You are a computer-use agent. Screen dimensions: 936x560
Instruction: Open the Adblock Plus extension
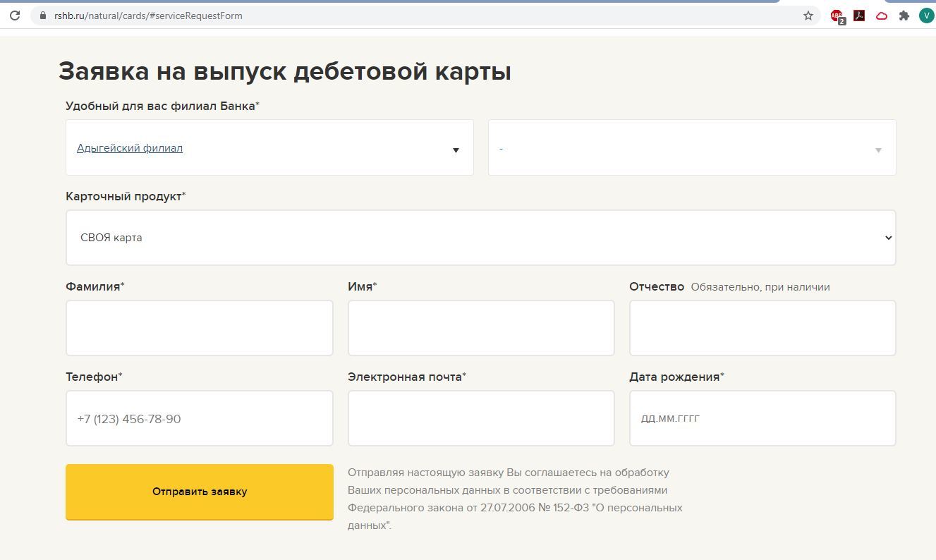coord(837,16)
